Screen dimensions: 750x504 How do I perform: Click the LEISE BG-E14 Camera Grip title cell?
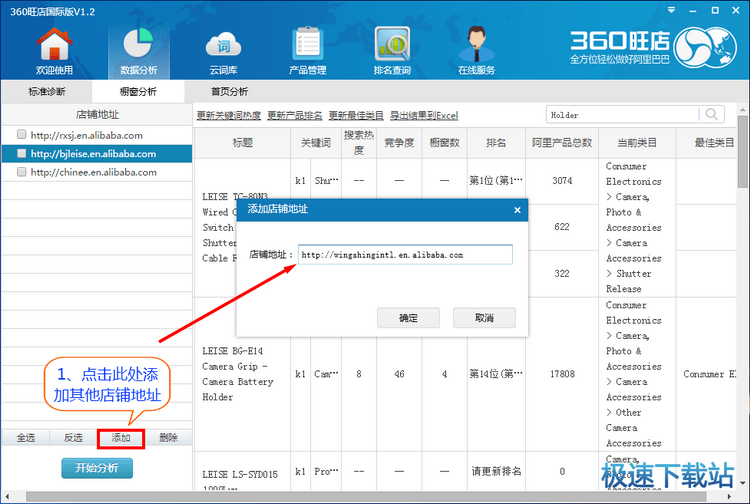tap(242, 374)
